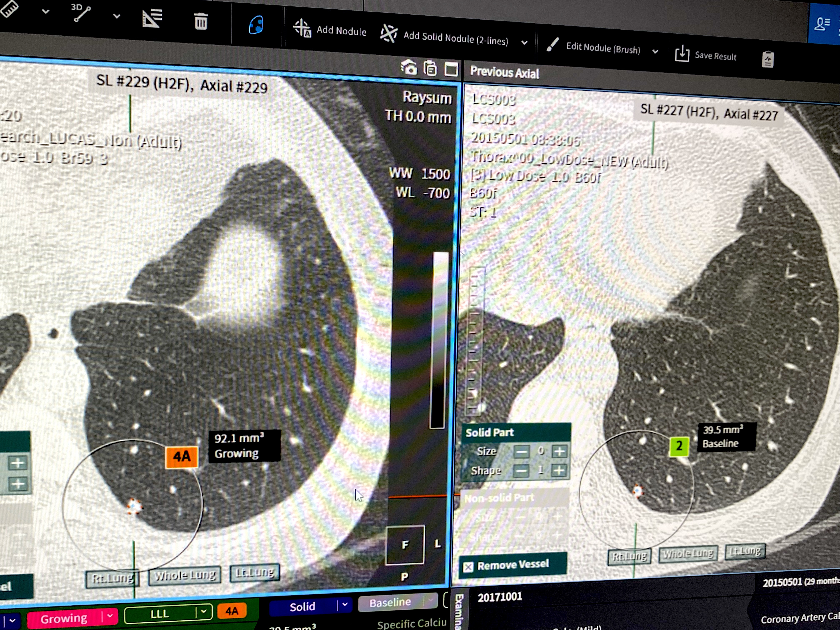The height and width of the screenshot is (630, 840).
Task: Expand the Add Solid Nodule (2-lines) dropdown
Action: [x=524, y=42]
